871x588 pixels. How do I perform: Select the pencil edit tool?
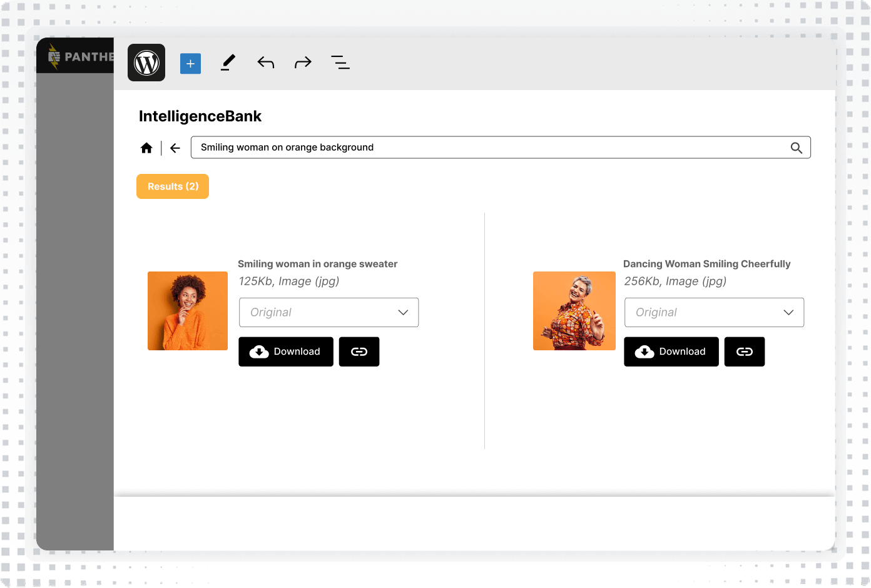[x=228, y=63]
